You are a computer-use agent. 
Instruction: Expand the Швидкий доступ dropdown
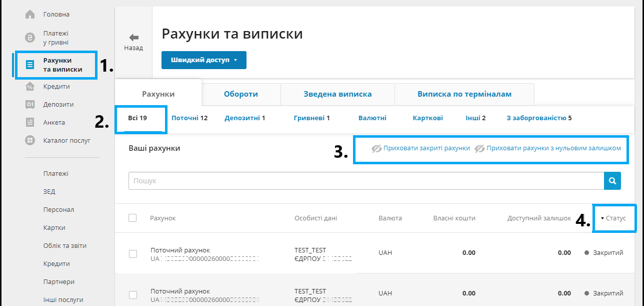pos(203,60)
